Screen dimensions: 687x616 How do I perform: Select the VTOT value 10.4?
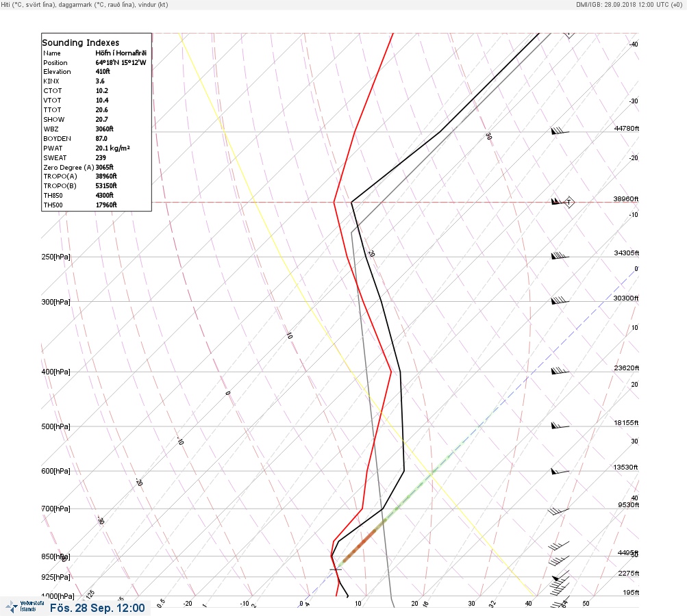102,100
